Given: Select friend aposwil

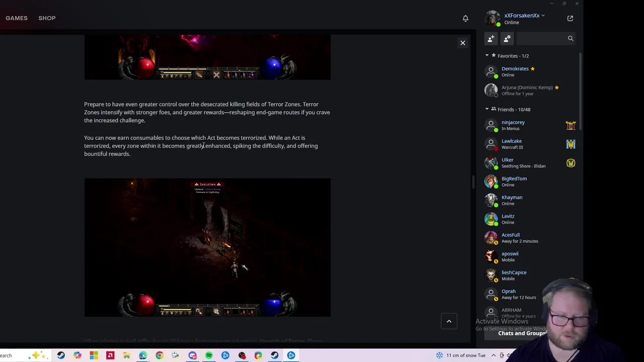Looking at the screenshot, I should [530, 256].
